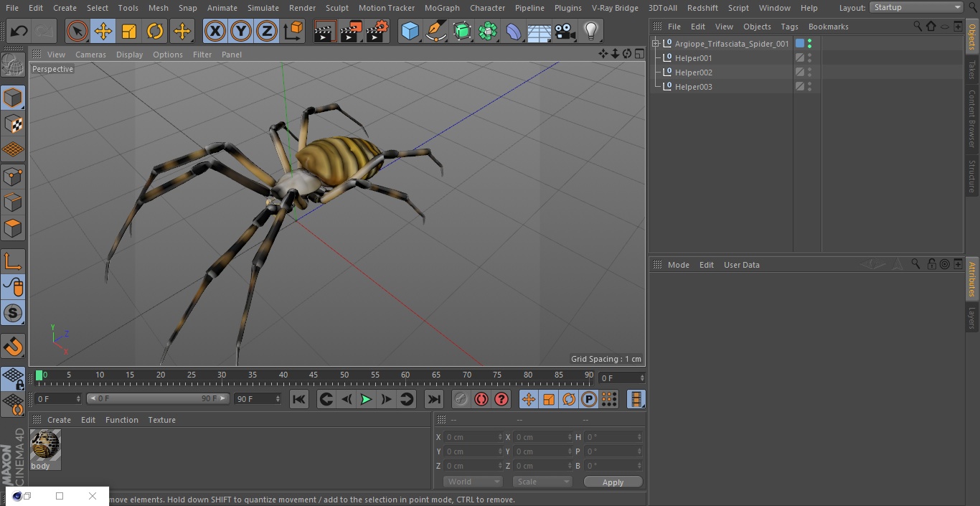980x506 pixels.
Task: Select Helper001 in the object list
Action: (693, 58)
